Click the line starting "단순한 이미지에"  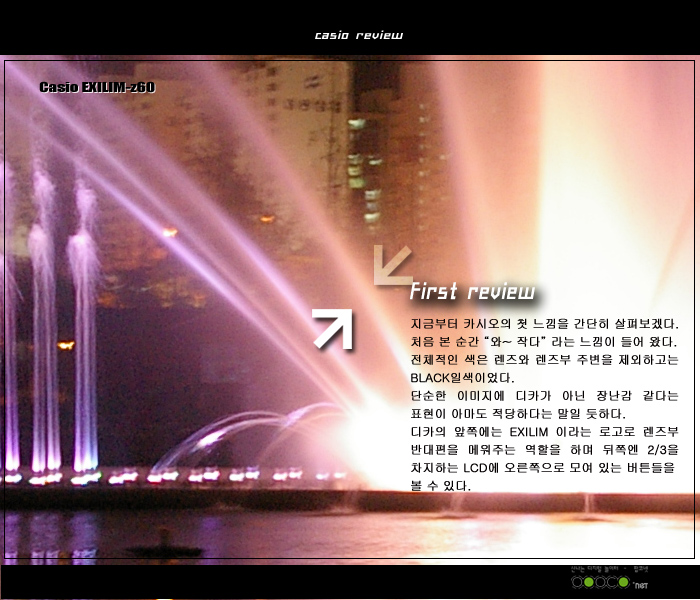[x=544, y=396]
